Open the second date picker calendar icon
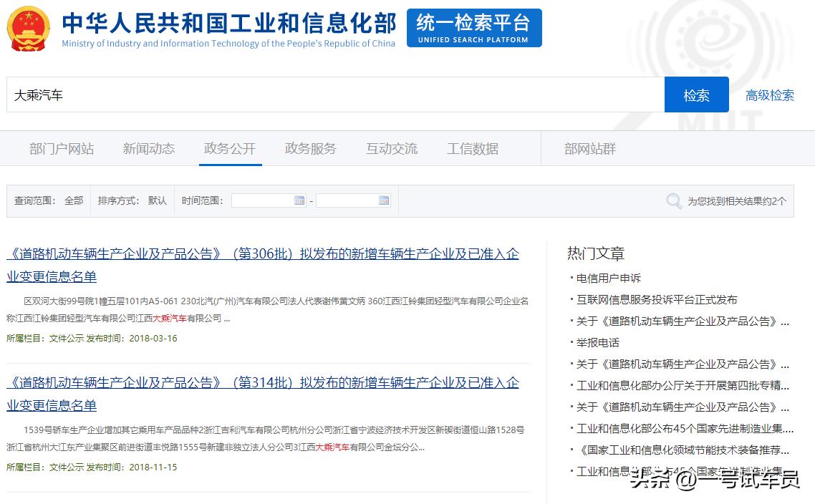Screen dimensions: 815x504 pos(383,200)
